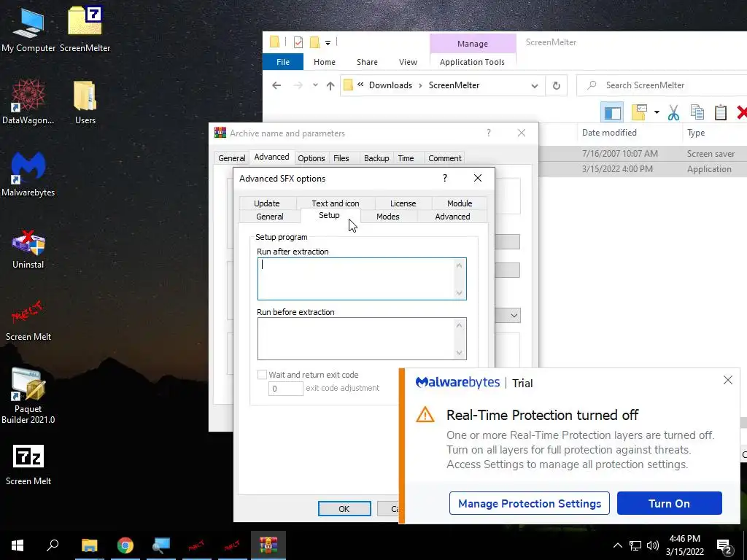Click OK in Advanced SFX options
747x560 pixels.
(344, 508)
